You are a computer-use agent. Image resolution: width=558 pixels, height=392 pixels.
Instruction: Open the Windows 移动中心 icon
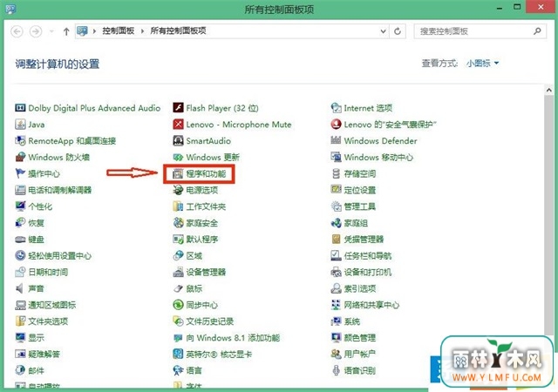point(336,157)
